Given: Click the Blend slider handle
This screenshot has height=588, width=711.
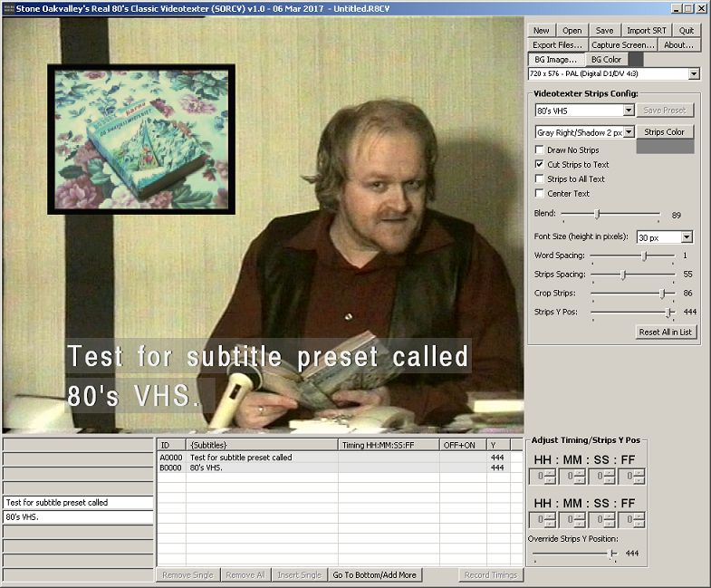Looking at the screenshot, I should coord(597,215).
